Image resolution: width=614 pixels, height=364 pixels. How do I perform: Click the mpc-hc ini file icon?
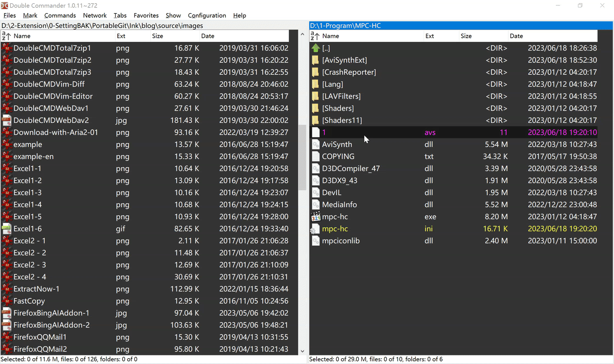(315, 229)
